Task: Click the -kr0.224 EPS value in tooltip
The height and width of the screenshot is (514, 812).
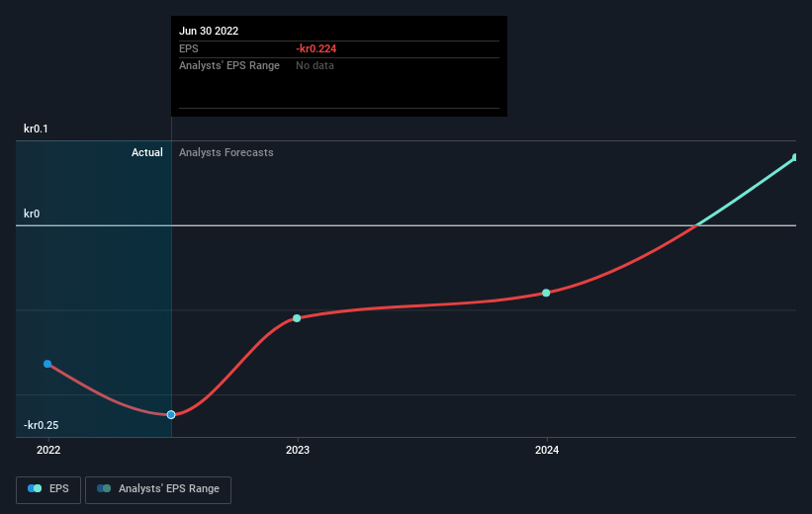Action: pyautogui.click(x=316, y=48)
